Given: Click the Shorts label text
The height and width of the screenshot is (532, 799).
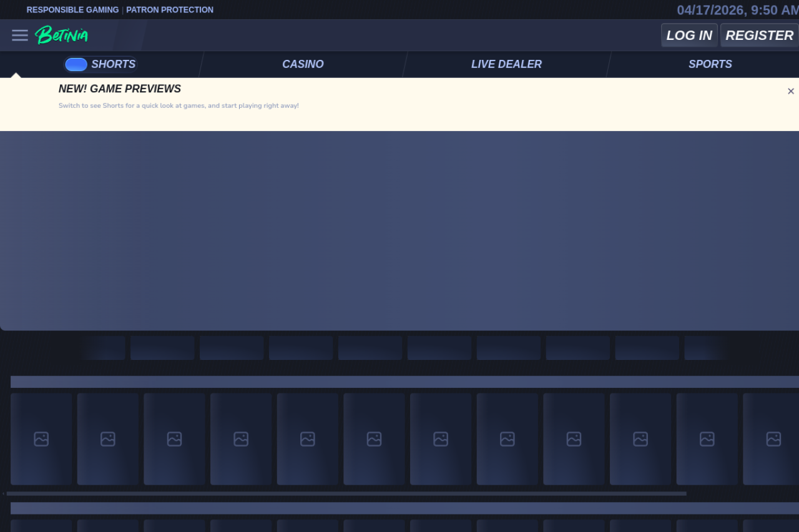Looking at the screenshot, I should 113,64.
